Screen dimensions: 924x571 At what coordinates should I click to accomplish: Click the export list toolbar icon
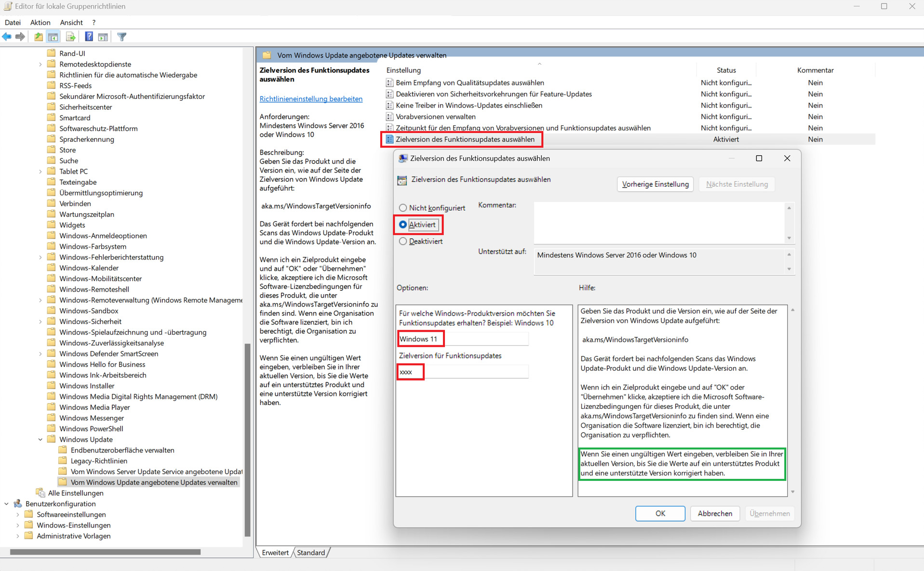(70, 37)
